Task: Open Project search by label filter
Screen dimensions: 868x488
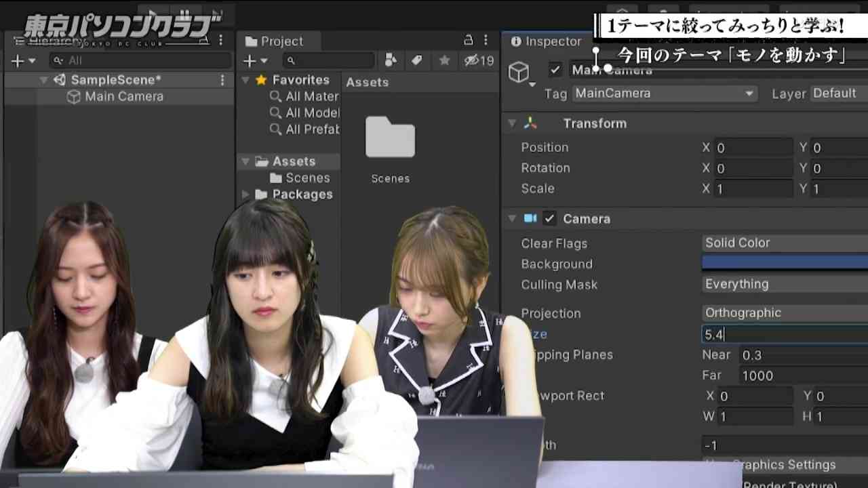Action: (417, 61)
